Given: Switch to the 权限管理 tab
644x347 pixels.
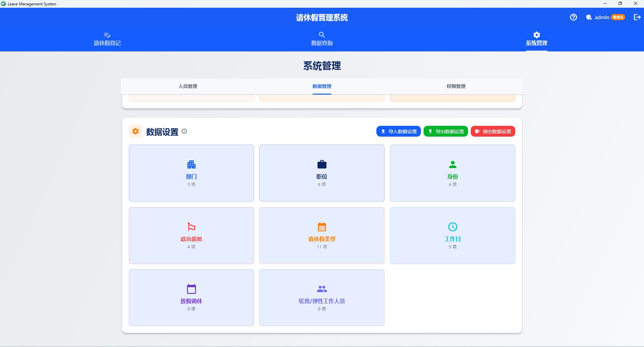Looking at the screenshot, I should [x=456, y=86].
